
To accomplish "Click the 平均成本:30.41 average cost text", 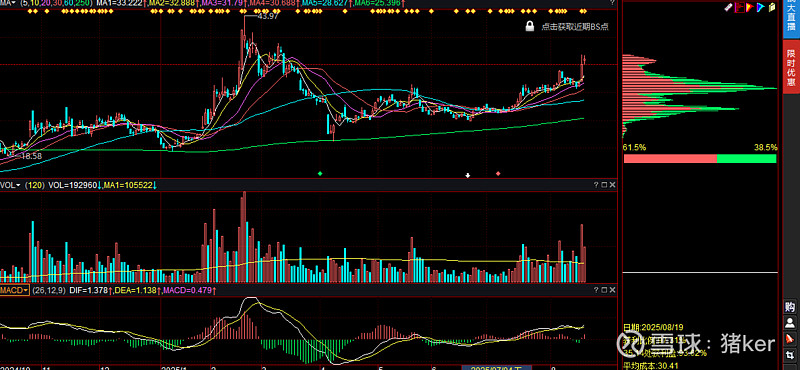I will pyautogui.click(x=652, y=365).
